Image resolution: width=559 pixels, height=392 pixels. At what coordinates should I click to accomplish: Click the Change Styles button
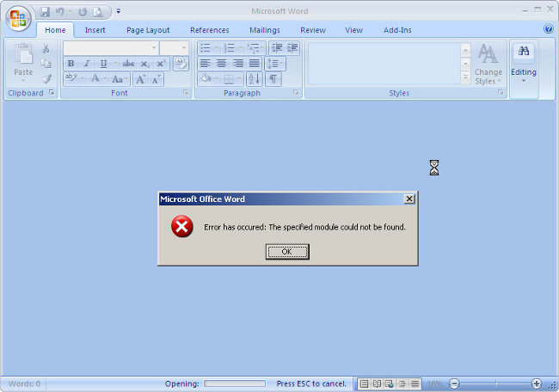(488, 64)
